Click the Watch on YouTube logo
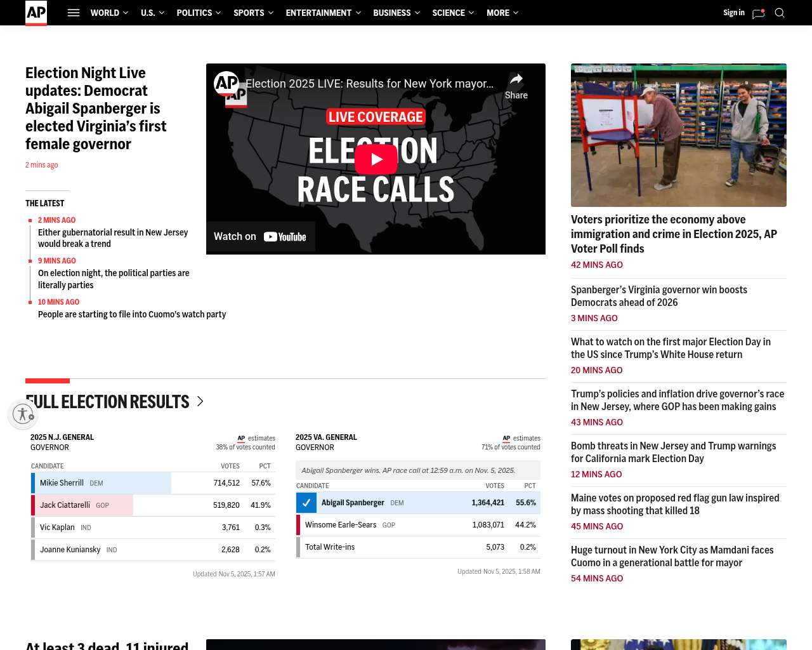The image size is (812, 650). click(285, 237)
